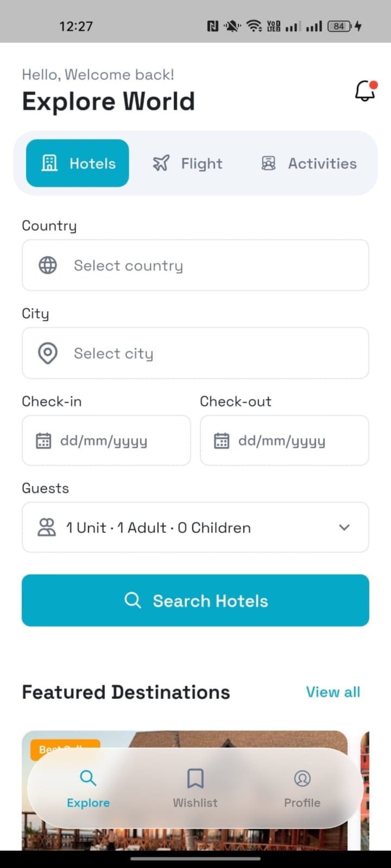The width and height of the screenshot is (391, 868).
Task: Tap the guests people icon
Action: tap(47, 527)
